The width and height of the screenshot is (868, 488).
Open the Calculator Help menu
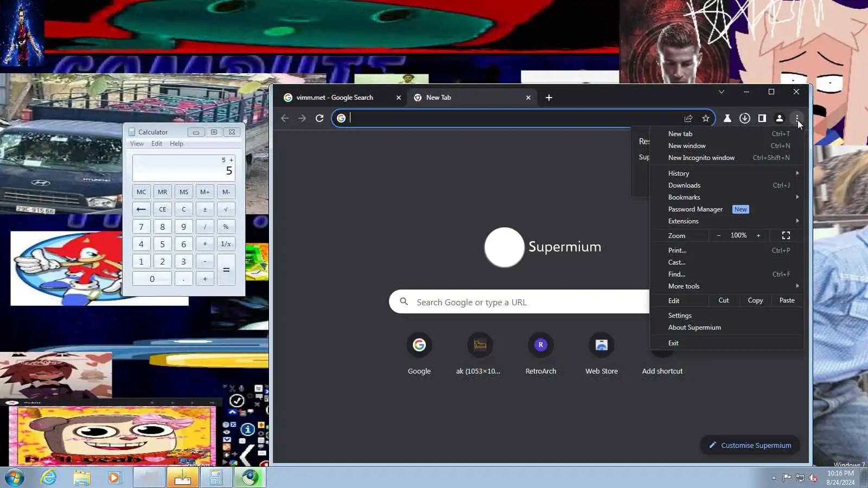point(176,144)
